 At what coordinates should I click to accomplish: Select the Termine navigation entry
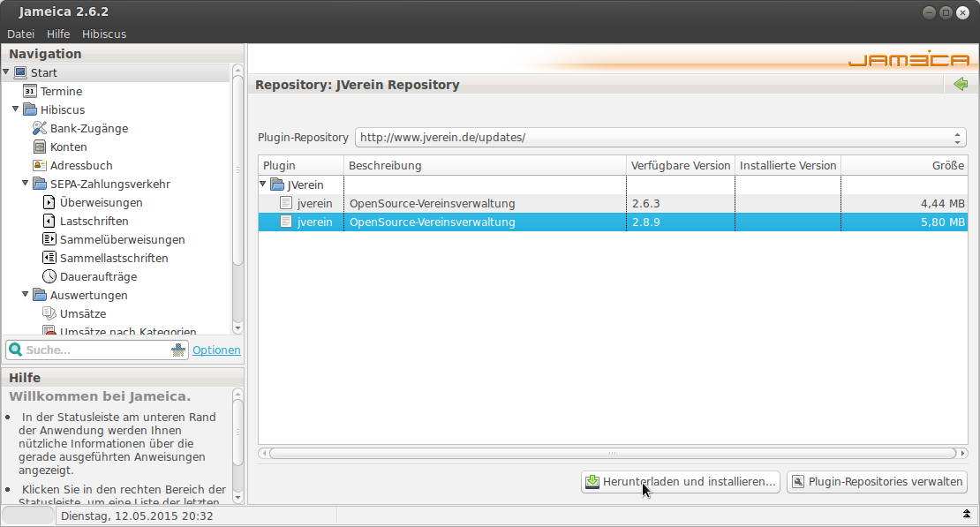click(x=61, y=91)
